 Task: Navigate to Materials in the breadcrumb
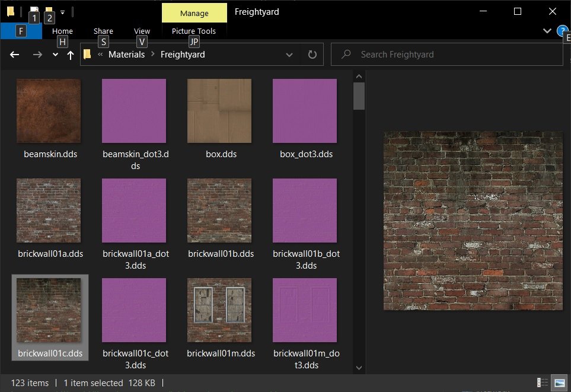[126, 55]
